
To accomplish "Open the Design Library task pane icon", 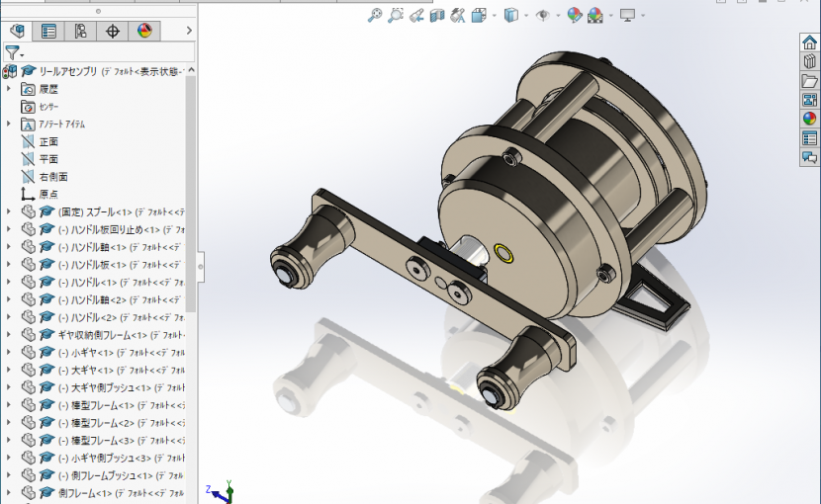I will coord(809,62).
